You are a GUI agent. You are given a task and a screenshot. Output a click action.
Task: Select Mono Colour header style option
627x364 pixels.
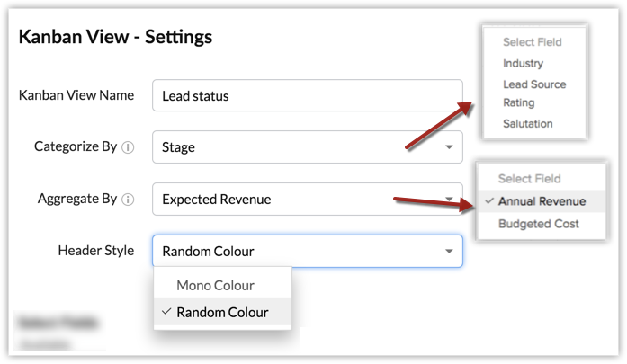tap(215, 285)
